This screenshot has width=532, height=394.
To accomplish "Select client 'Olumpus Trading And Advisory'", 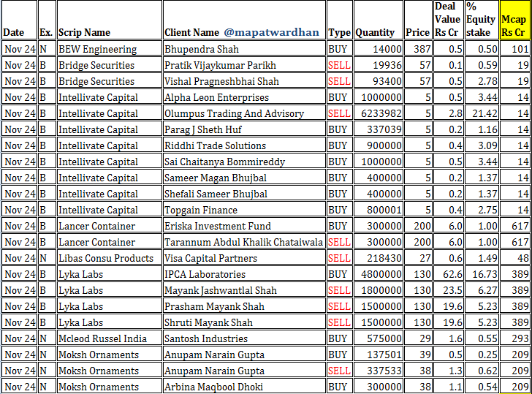I will pyautogui.click(x=244, y=113).
